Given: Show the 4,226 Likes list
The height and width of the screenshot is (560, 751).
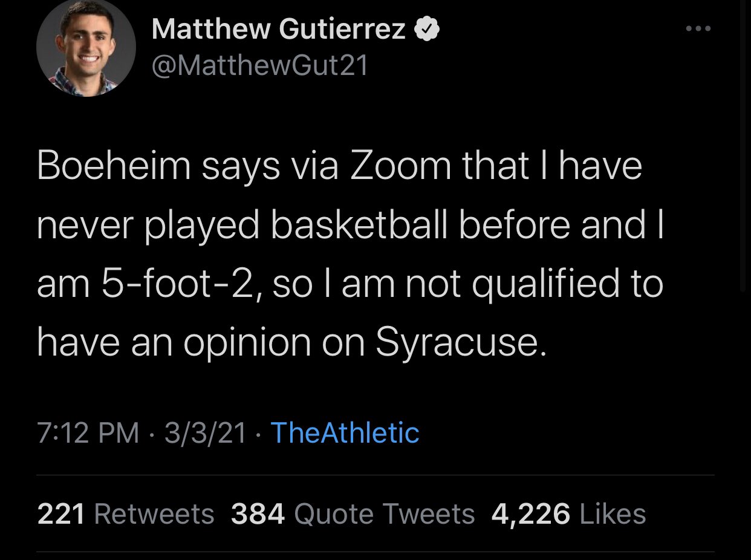Looking at the screenshot, I should (568, 514).
